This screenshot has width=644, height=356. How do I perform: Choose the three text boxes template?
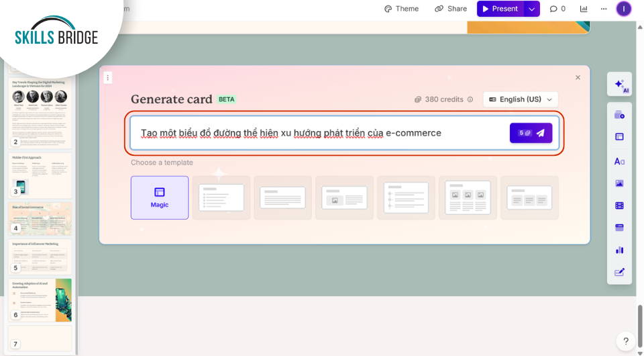point(529,197)
